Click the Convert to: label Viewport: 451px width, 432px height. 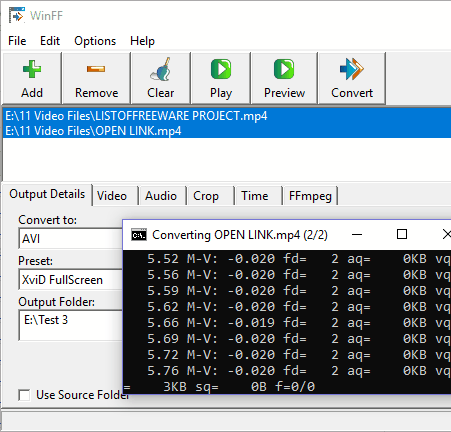click(x=47, y=220)
